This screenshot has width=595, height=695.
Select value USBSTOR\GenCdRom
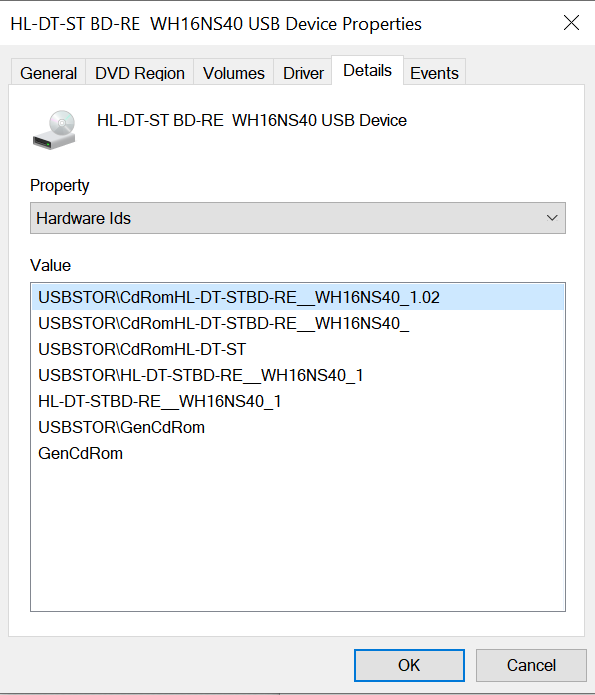click(x=298, y=427)
